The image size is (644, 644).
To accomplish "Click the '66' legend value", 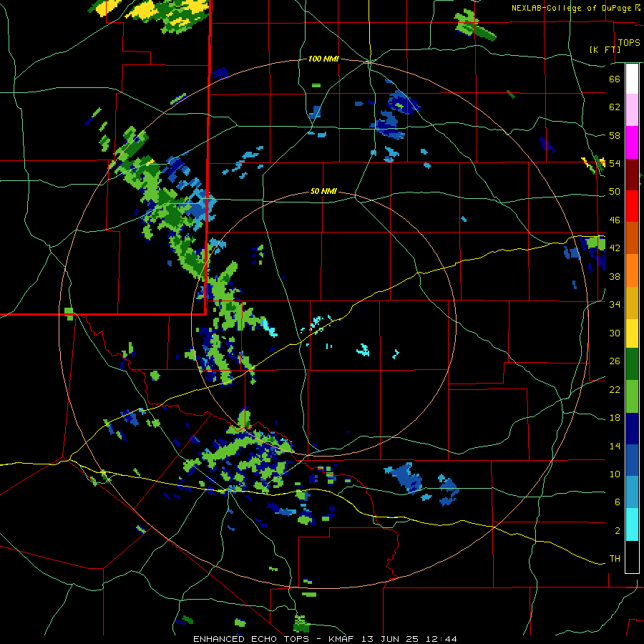I will pos(615,79).
